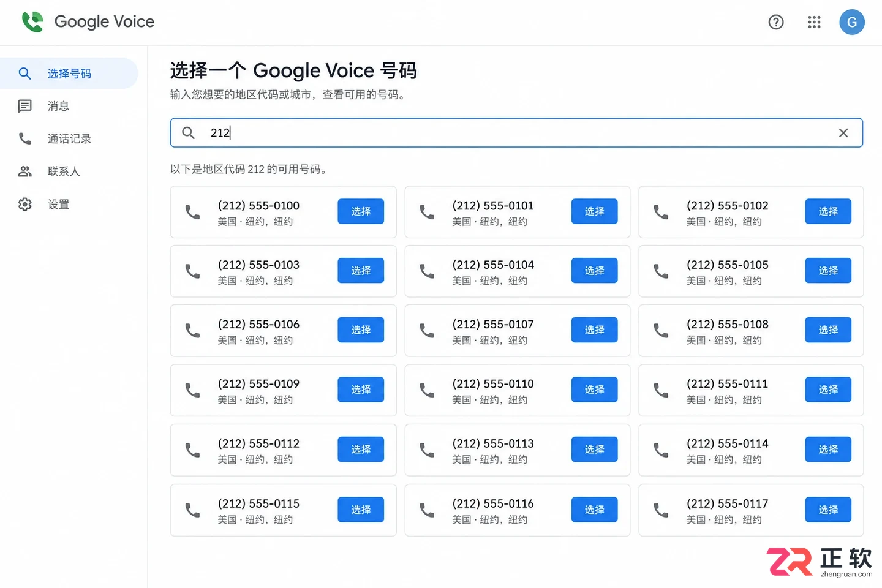Click phone icon on the (212) 555-0108 card
The width and height of the screenshot is (882, 588).
tap(661, 331)
